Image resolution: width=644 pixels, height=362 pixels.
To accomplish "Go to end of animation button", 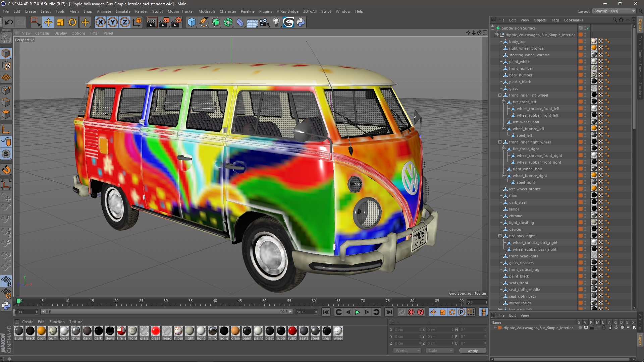I will pos(389,312).
